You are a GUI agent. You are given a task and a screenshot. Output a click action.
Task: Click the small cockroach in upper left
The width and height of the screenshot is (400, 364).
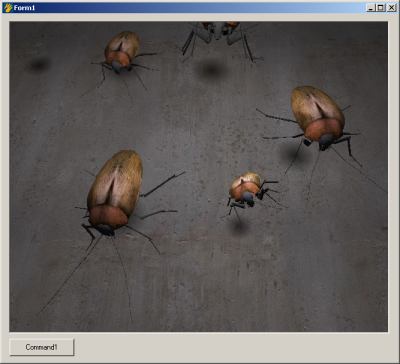[122, 52]
